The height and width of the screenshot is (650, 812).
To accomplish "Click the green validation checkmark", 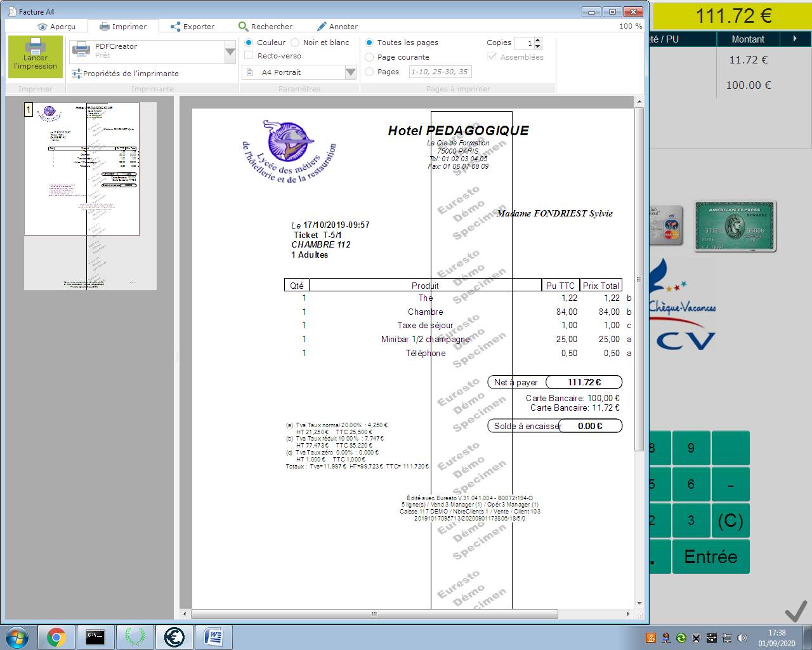I will pyautogui.click(x=796, y=611).
